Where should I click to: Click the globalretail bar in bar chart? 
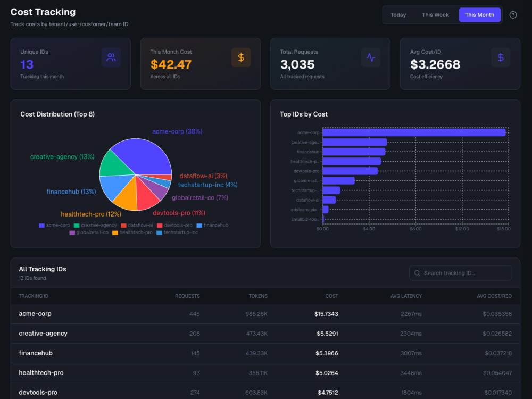click(x=338, y=181)
